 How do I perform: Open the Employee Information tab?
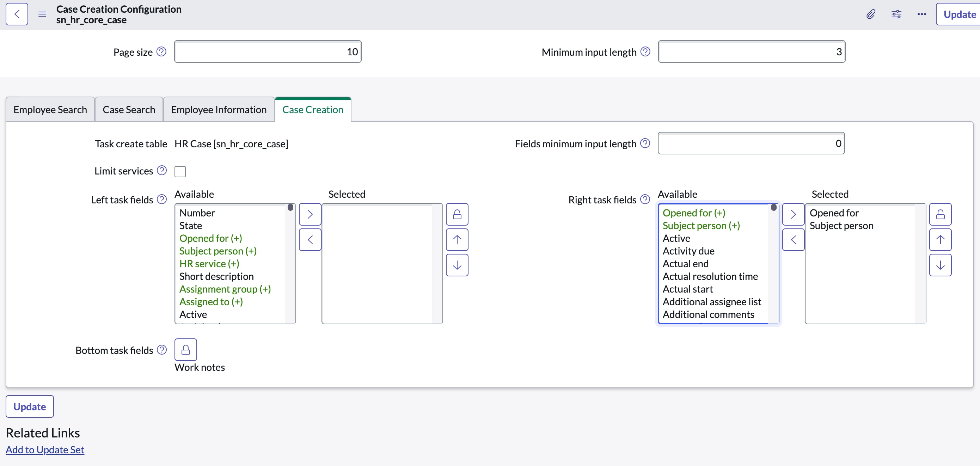click(219, 110)
